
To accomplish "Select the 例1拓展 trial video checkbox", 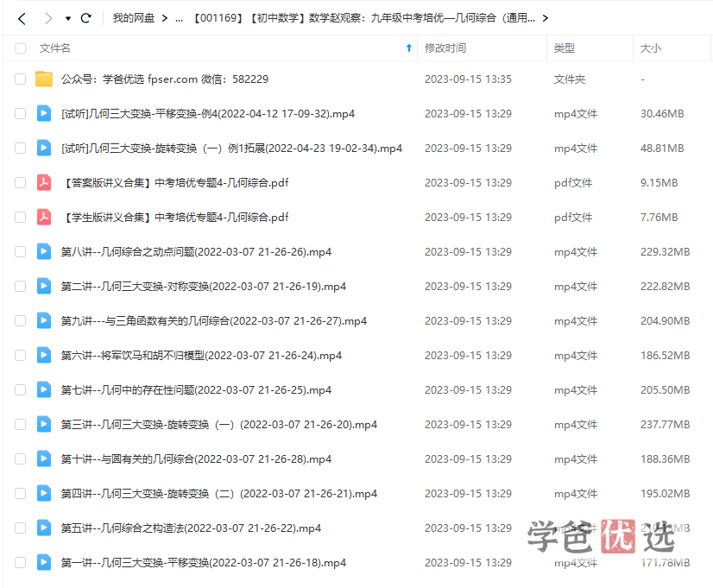I will coord(21,149).
